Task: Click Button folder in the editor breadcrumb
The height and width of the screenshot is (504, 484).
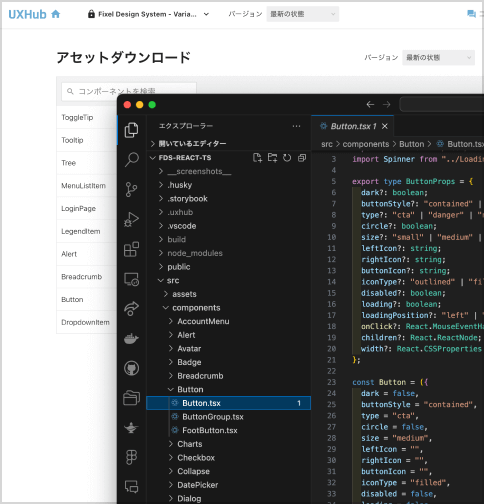Action: [x=411, y=144]
